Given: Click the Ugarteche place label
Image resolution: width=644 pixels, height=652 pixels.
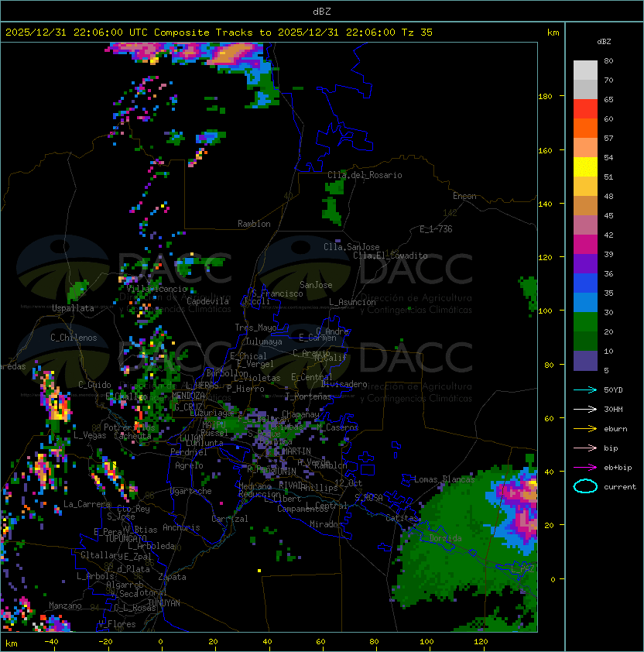Looking at the screenshot, I should point(191,491).
